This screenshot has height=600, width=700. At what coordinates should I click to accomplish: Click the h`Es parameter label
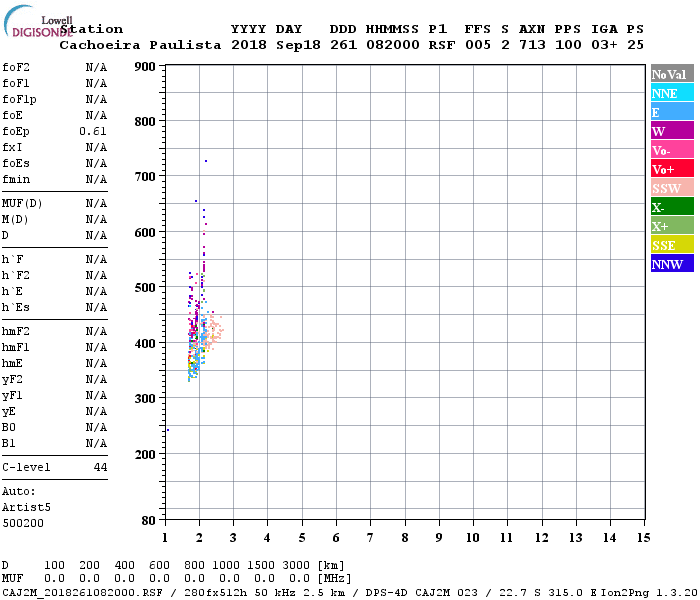16,308
